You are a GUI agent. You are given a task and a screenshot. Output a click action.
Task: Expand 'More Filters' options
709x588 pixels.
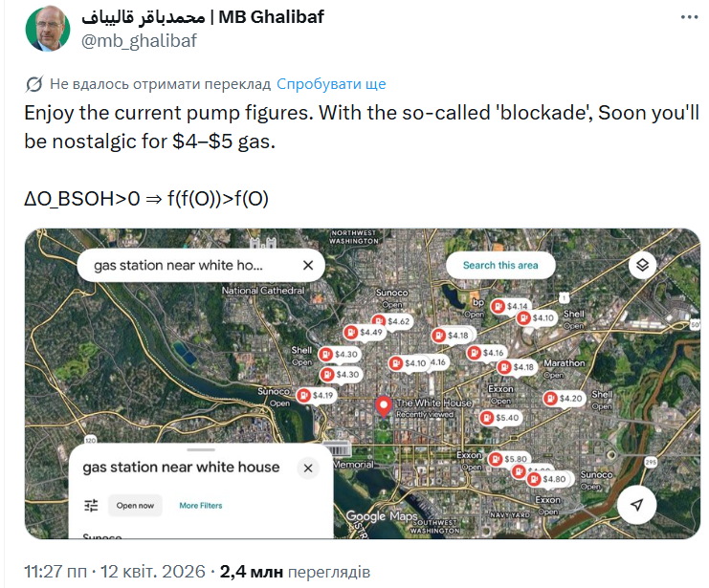[201, 505]
